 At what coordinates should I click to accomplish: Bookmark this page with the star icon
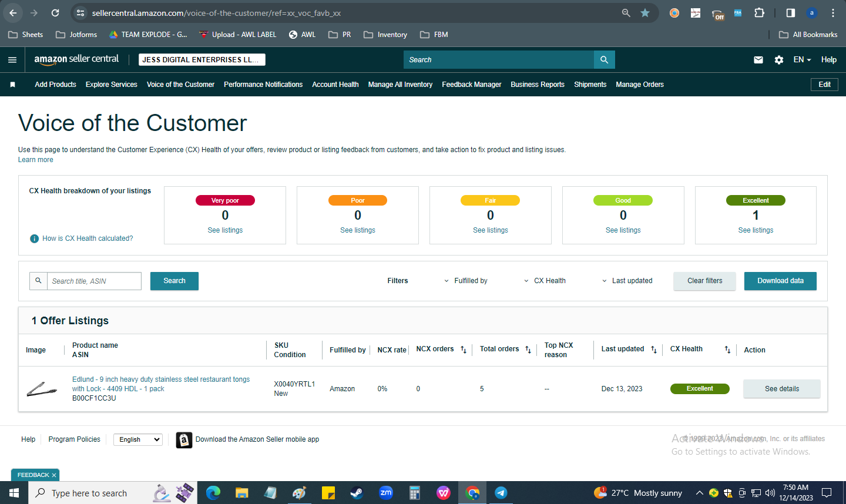pos(645,13)
